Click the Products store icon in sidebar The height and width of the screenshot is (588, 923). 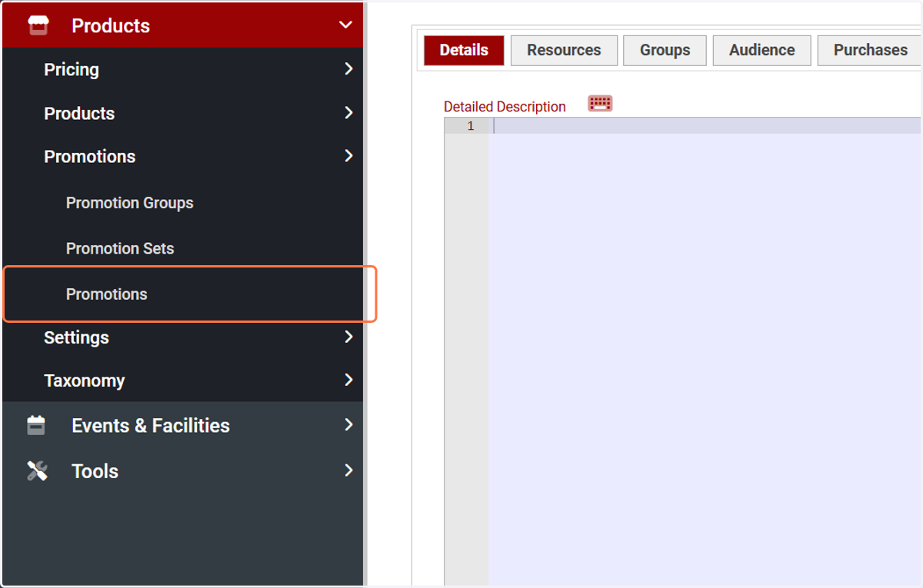click(x=38, y=25)
